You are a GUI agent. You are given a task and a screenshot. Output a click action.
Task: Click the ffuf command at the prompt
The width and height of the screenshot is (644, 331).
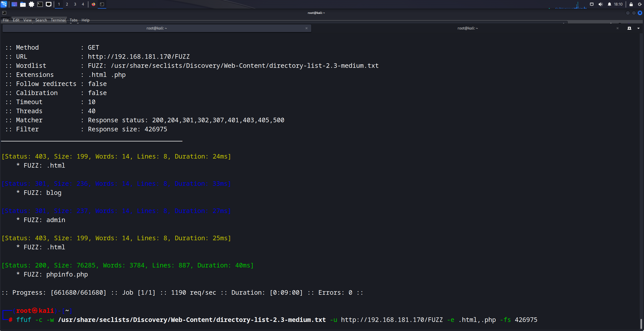(277, 320)
